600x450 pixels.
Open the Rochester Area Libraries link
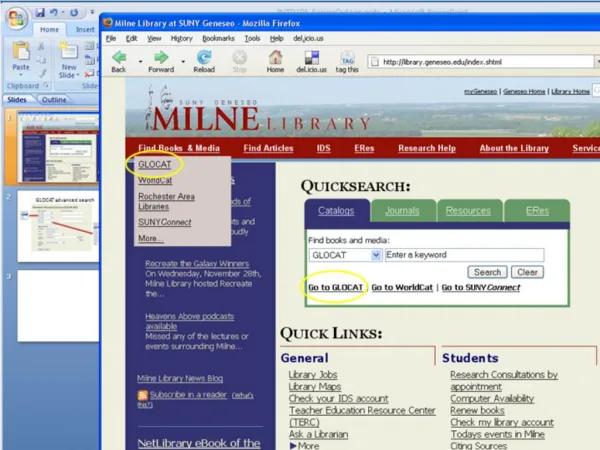pos(166,201)
